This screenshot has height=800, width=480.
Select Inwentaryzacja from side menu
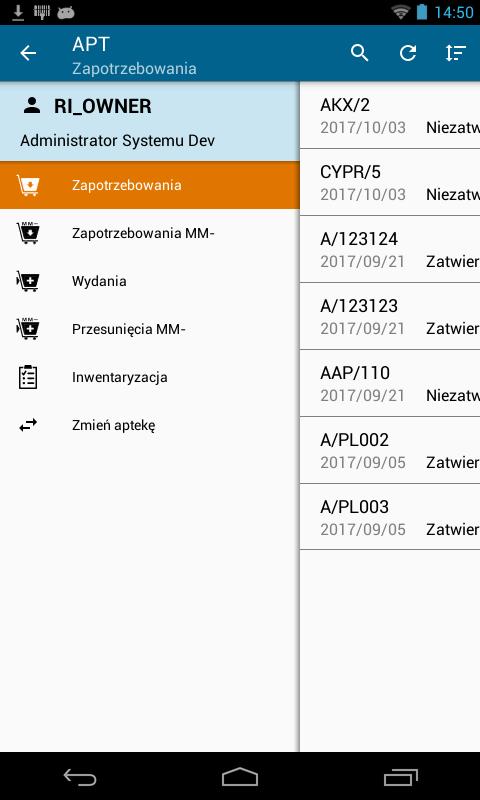(149, 377)
